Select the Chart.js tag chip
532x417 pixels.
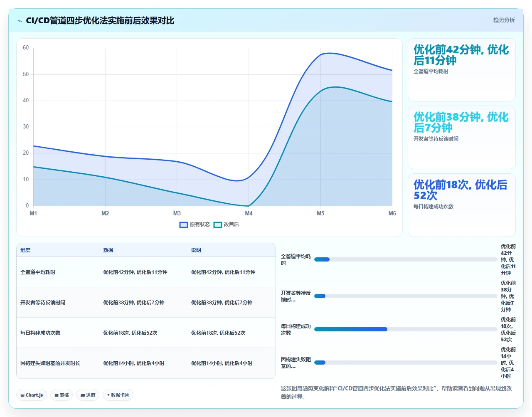(32, 395)
